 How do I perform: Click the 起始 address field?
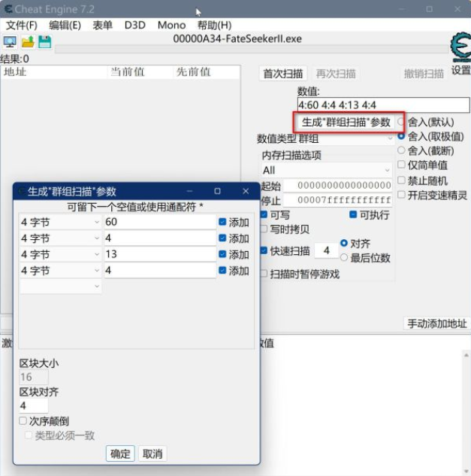[337, 185]
